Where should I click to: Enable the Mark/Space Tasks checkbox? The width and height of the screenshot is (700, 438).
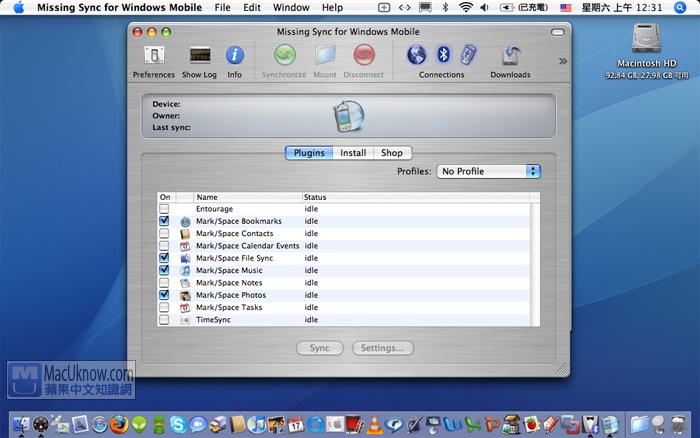(164, 307)
